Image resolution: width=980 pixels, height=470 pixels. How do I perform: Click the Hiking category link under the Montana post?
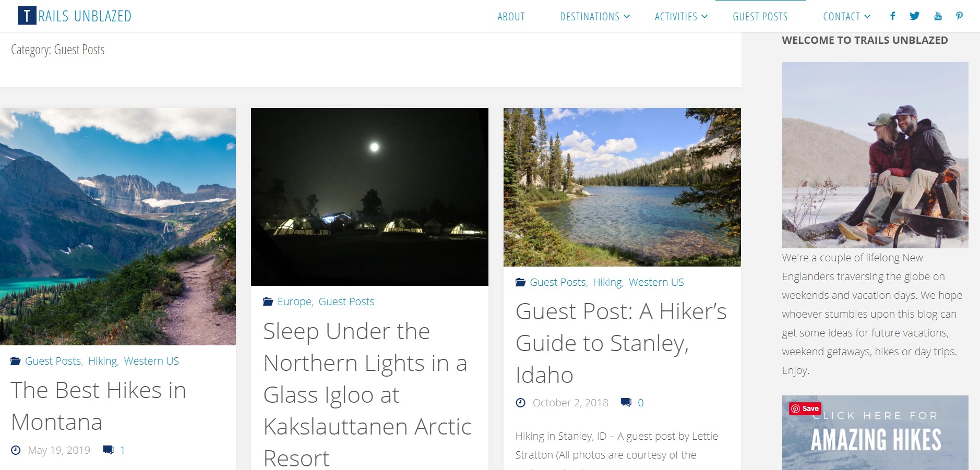click(102, 360)
